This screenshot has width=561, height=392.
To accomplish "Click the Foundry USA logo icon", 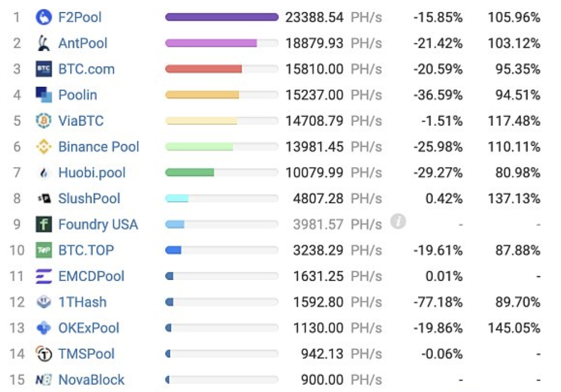I will pyautogui.click(x=44, y=224).
